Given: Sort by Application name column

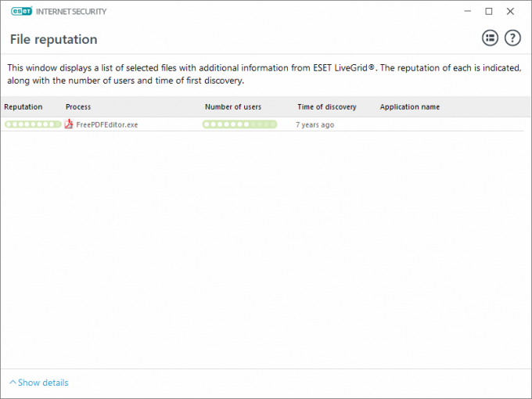Looking at the screenshot, I should coord(410,106).
